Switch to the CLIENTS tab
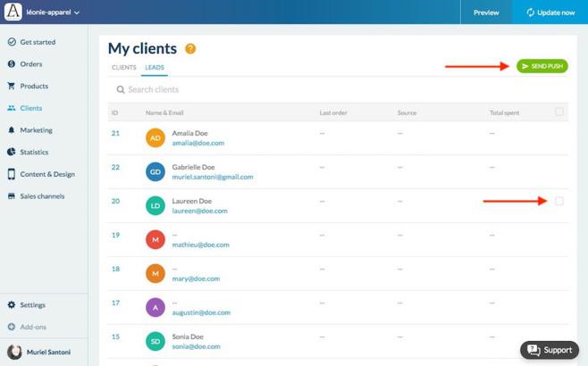Screen dimensions: 588x366 click(123, 68)
